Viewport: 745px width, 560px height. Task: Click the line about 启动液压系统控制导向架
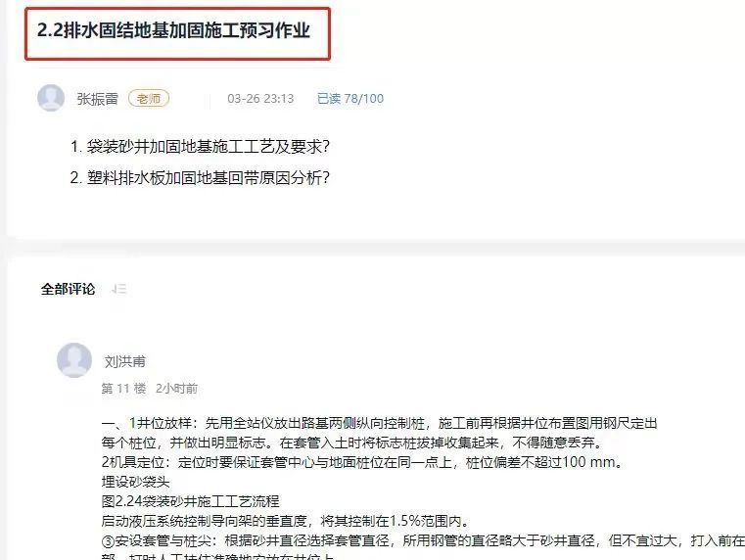pos(286,521)
